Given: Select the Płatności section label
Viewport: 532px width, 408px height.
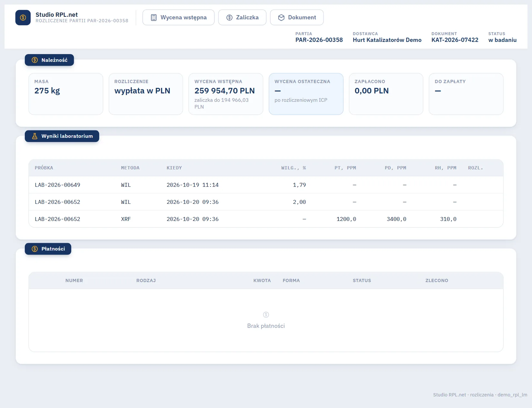Looking at the screenshot, I should (x=48, y=249).
